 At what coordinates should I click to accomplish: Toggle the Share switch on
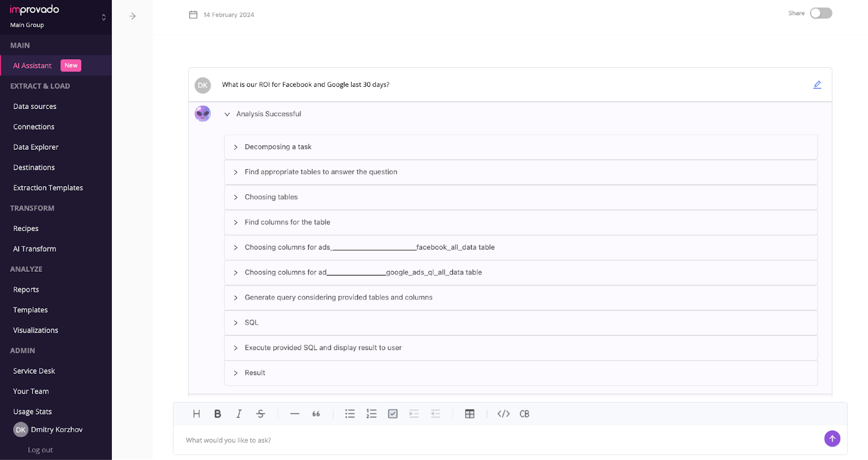tap(821, 14)
